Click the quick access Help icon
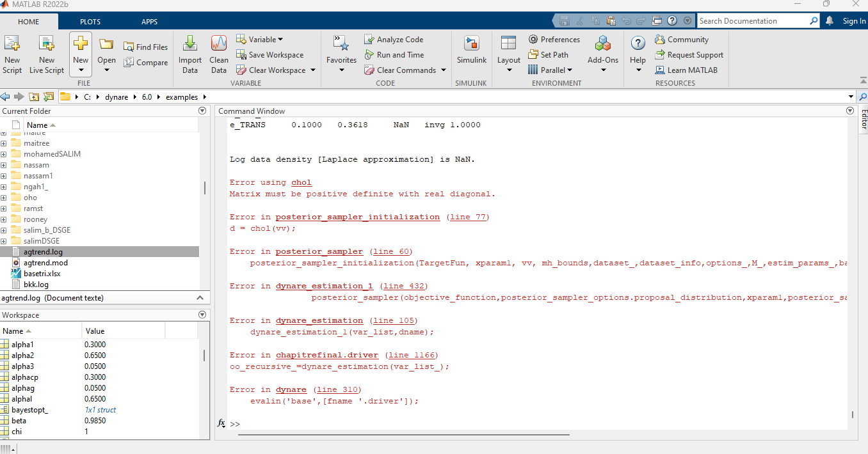 [x=672, y=20]
